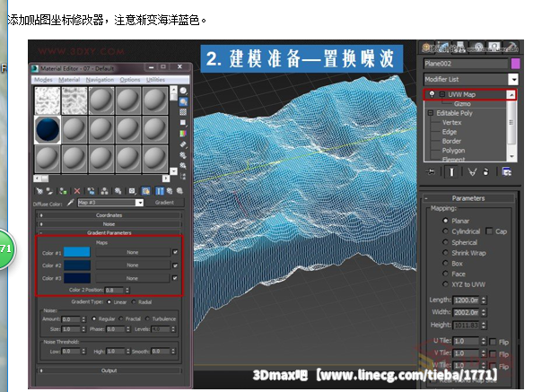533x392 pixels.
Task: Click the Sample Type sphere icon
Action: (183, 91)
